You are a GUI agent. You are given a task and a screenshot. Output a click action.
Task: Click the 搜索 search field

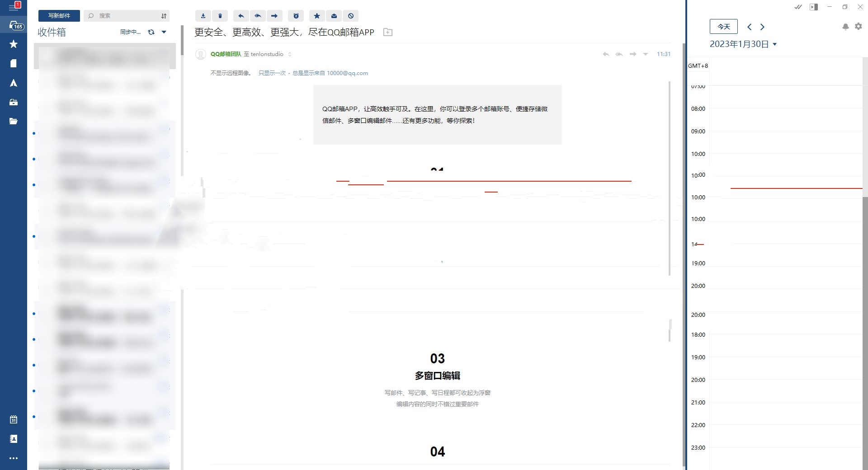(x=127, y=16)
